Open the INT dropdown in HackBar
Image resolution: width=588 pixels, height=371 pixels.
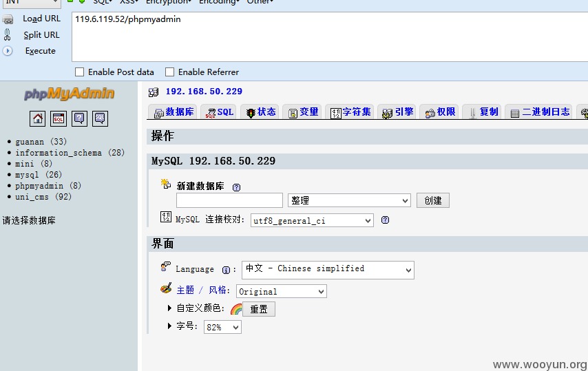click(x=32, y=3)
